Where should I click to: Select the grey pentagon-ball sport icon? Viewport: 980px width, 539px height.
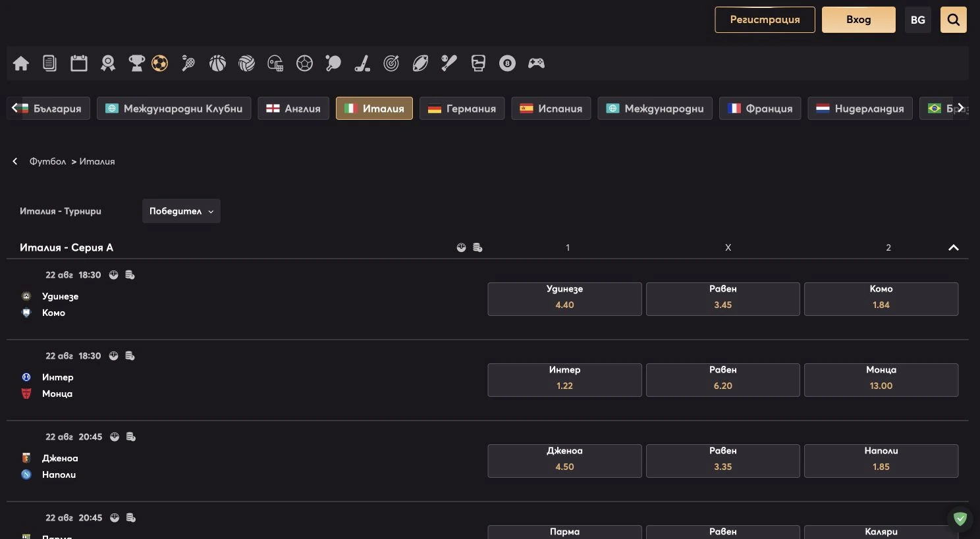click(x=304, y=63)
